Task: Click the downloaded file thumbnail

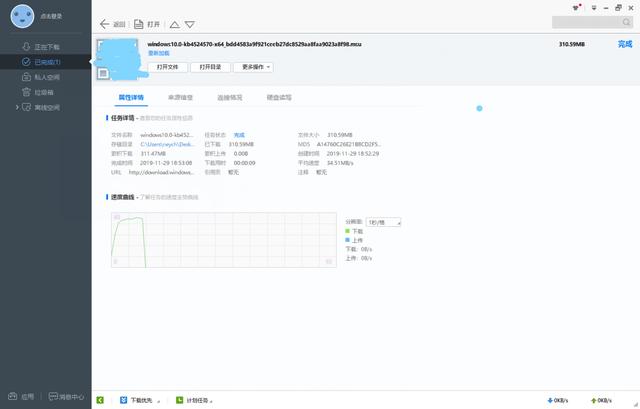Action: tap(118, 59)
